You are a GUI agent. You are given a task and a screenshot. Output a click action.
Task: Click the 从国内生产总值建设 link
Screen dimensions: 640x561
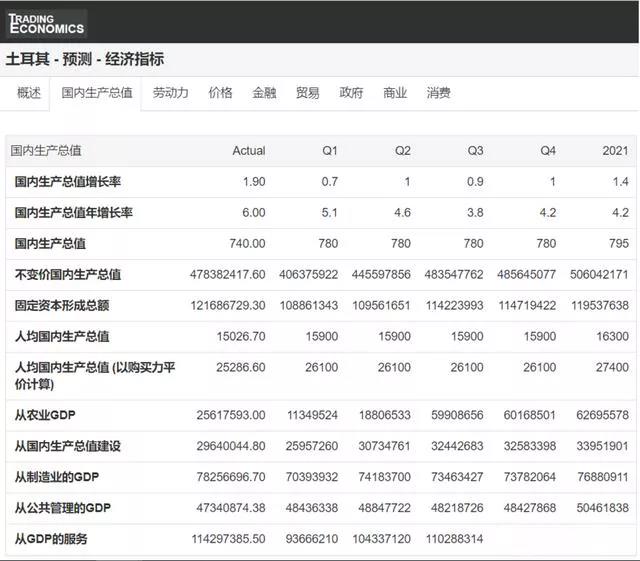click(x=68, y=446)
